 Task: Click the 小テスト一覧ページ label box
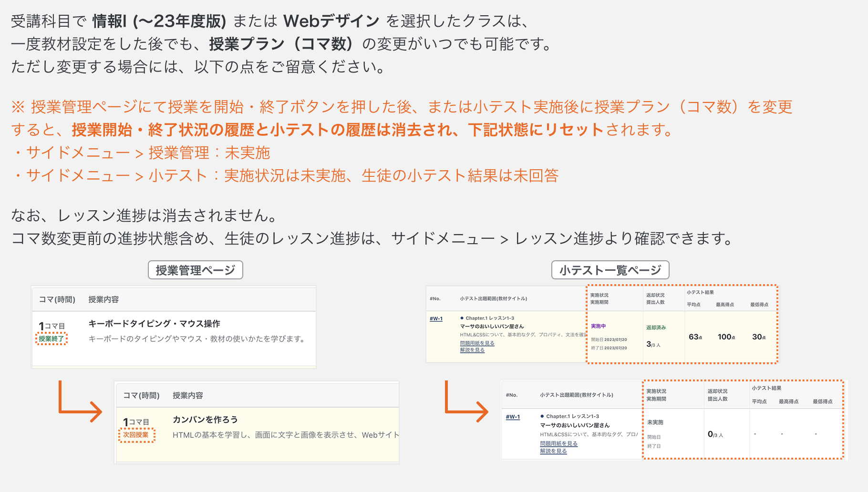point(610,270)
